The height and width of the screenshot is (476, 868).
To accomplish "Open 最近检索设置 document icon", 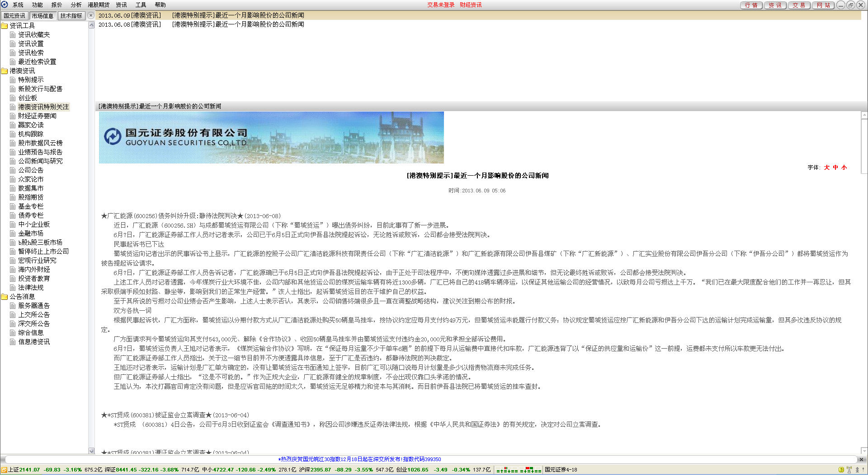I will pyautogui.click(x=13, y=62).
